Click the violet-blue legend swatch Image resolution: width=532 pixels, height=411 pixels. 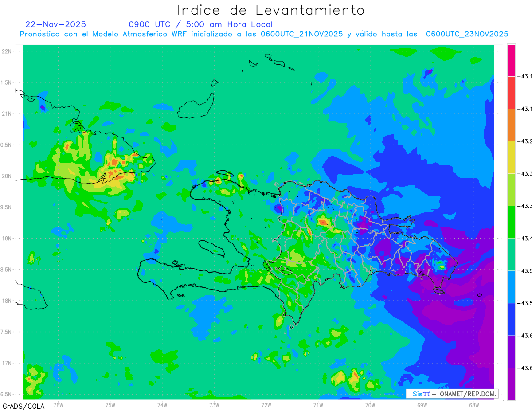[511, 352]
